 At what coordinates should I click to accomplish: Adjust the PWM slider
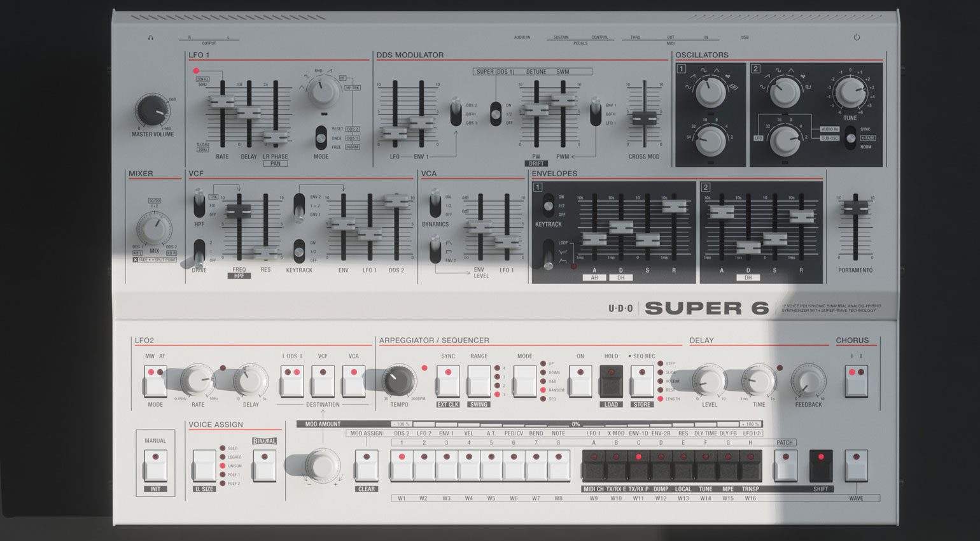[x=563, y=99]
